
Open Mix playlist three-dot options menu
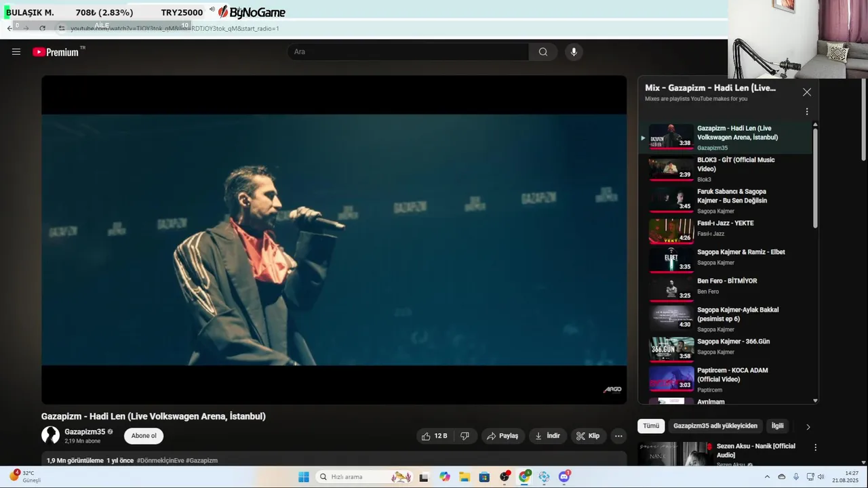point(807,111)
